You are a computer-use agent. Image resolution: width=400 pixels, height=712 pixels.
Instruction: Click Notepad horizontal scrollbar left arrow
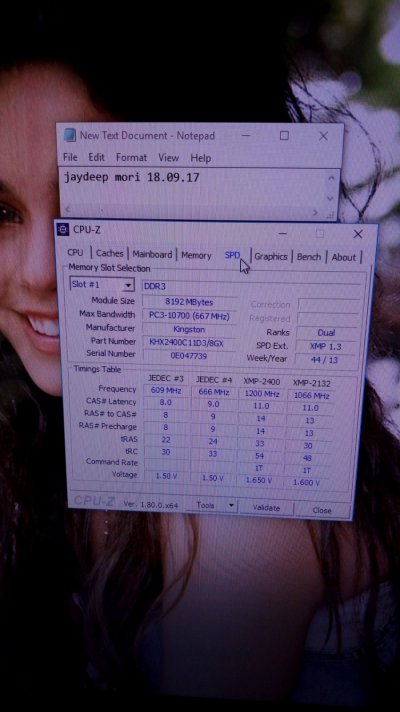(x=69, y=209)
